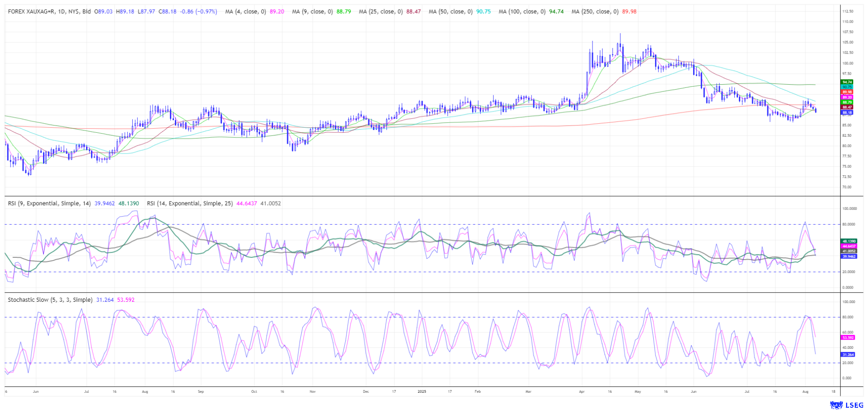Click the blue 39.9462 RSI value tag

point(849,256)
